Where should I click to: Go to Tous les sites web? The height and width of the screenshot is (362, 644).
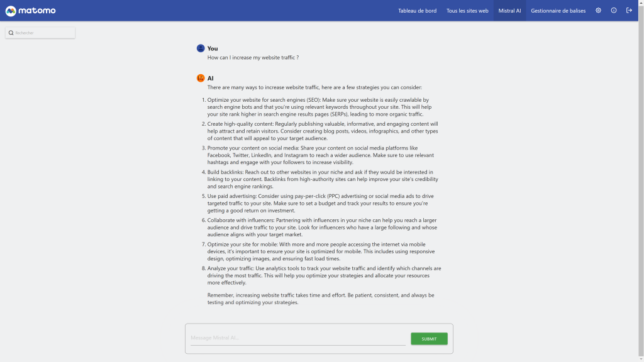point(467,11)
